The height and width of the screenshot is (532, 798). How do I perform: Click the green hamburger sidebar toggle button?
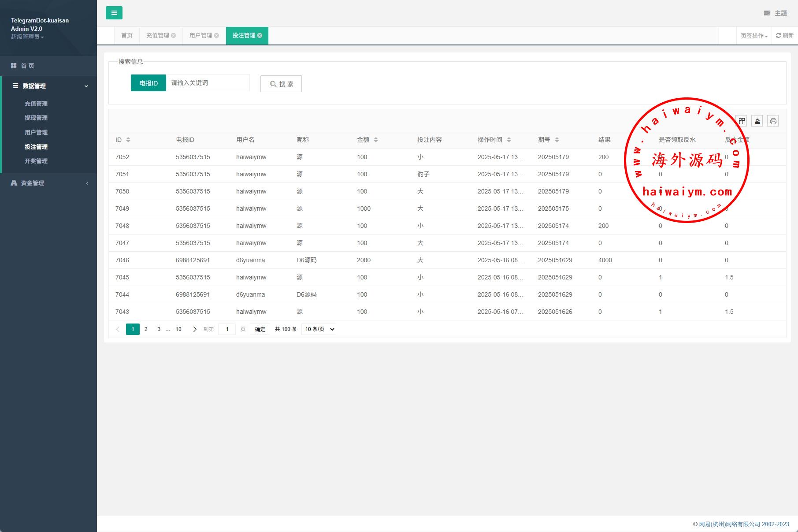pyautogui.click(x=114, y=13)
